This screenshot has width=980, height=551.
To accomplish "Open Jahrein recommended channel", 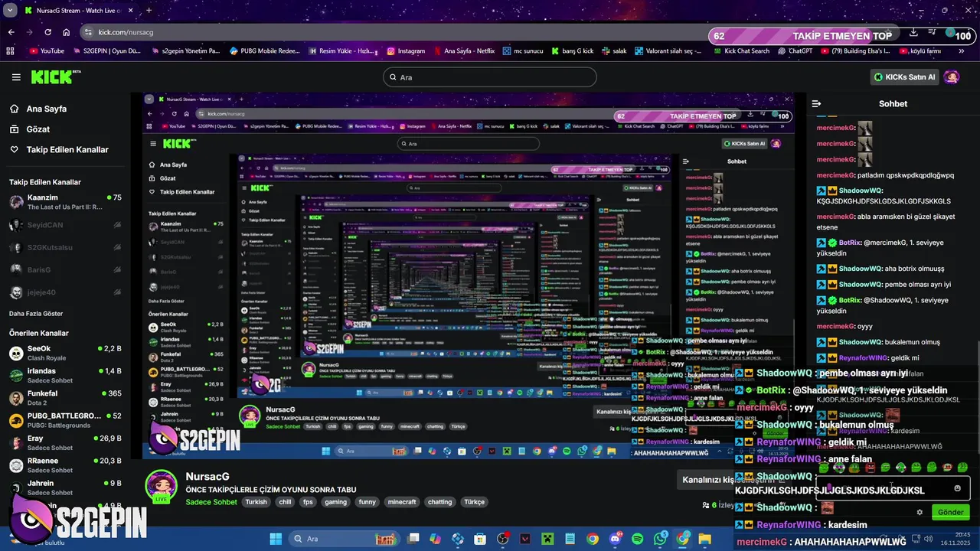I will tap(64, 487).
